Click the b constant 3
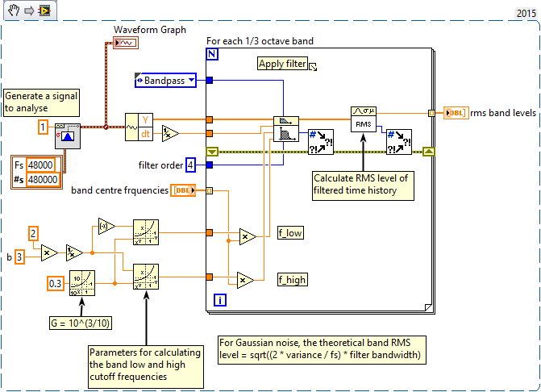Screen dimensions: 541x392 [19, 257]
